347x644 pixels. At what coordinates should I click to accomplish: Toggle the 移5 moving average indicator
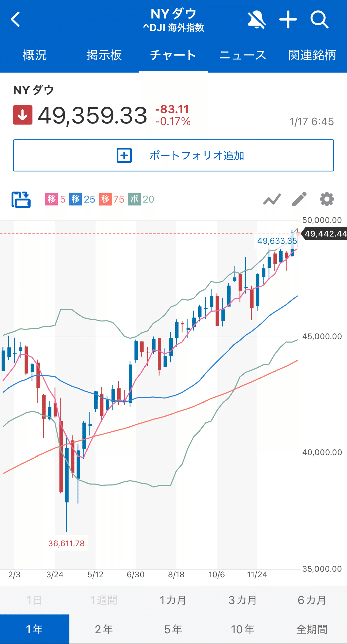(55, 199)
